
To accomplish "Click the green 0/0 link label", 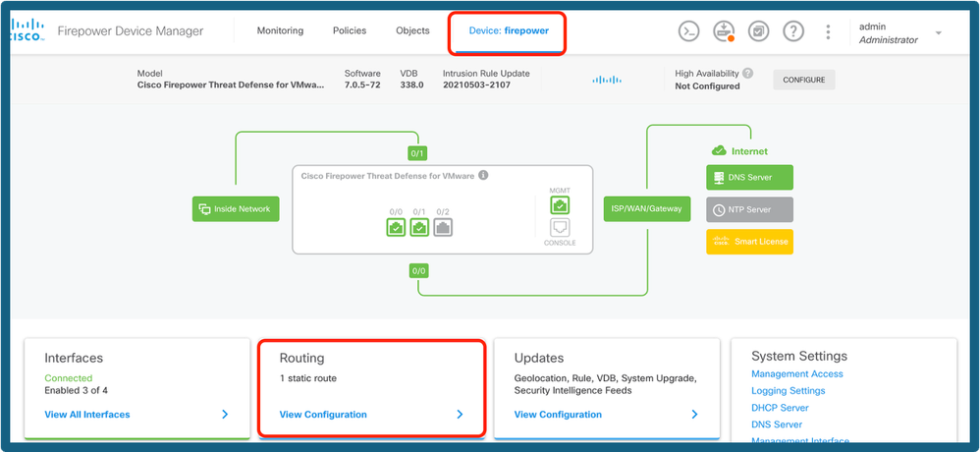I will (419, 271).
